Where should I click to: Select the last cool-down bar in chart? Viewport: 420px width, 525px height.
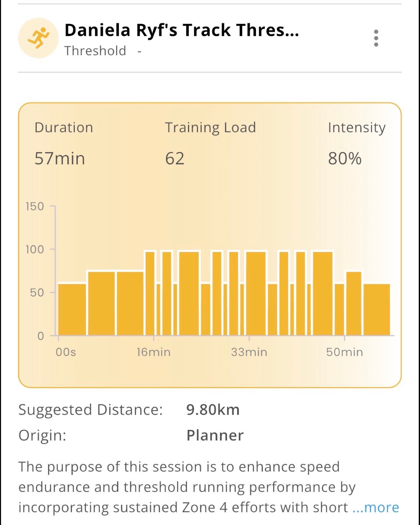377,309
